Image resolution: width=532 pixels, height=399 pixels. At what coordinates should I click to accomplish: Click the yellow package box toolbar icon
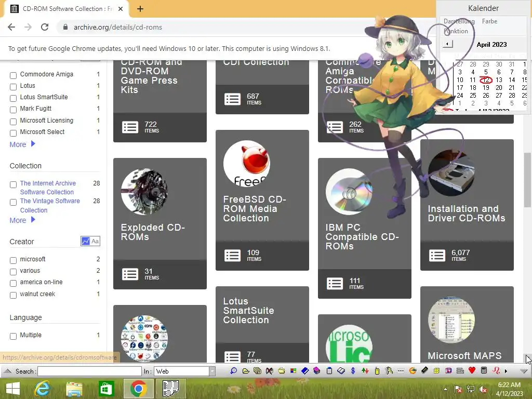click(436, 371)
